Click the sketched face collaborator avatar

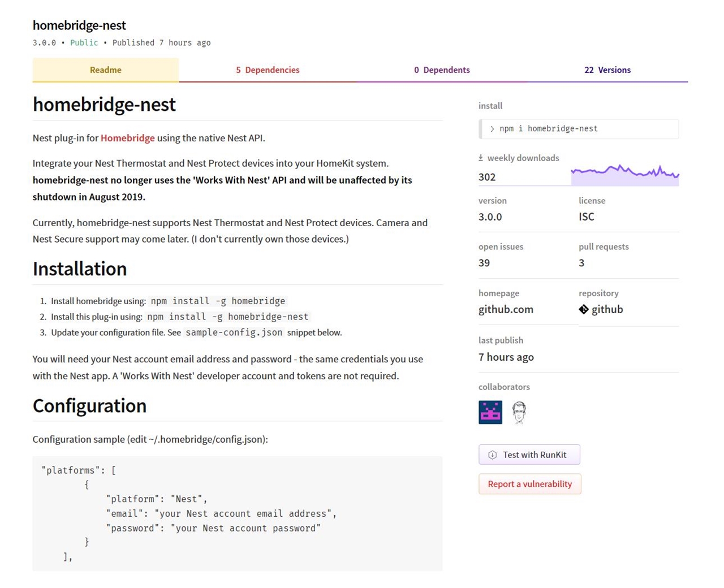pyautogui.click(x=519, y=412)
